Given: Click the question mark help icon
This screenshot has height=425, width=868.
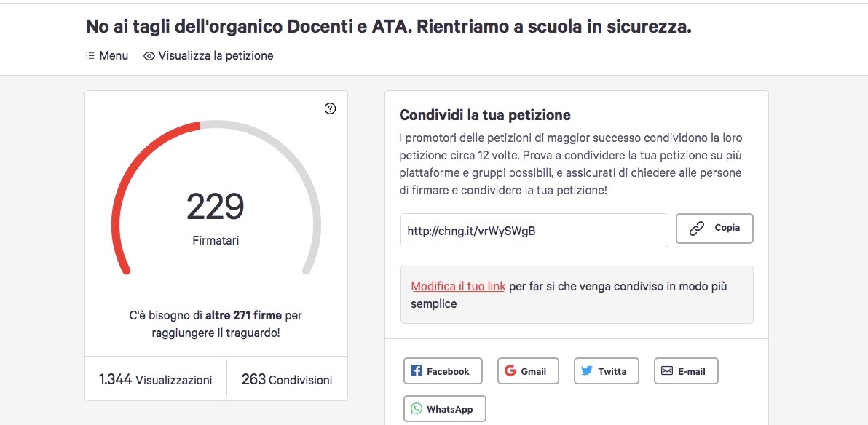Looking at the screenshot, I should [330, 108].
